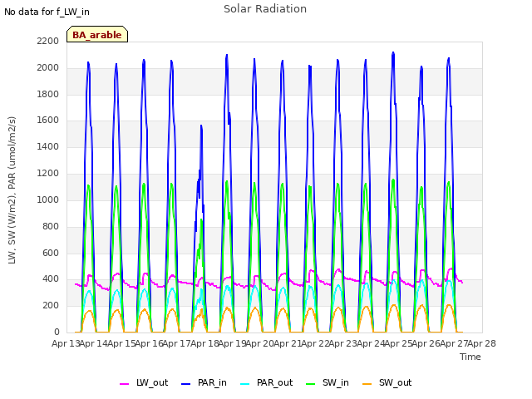The height and width of the screenshot is (399, 532).
Task: Click the 'No data for f_LW_in' message
Action: tap(47, 12)
